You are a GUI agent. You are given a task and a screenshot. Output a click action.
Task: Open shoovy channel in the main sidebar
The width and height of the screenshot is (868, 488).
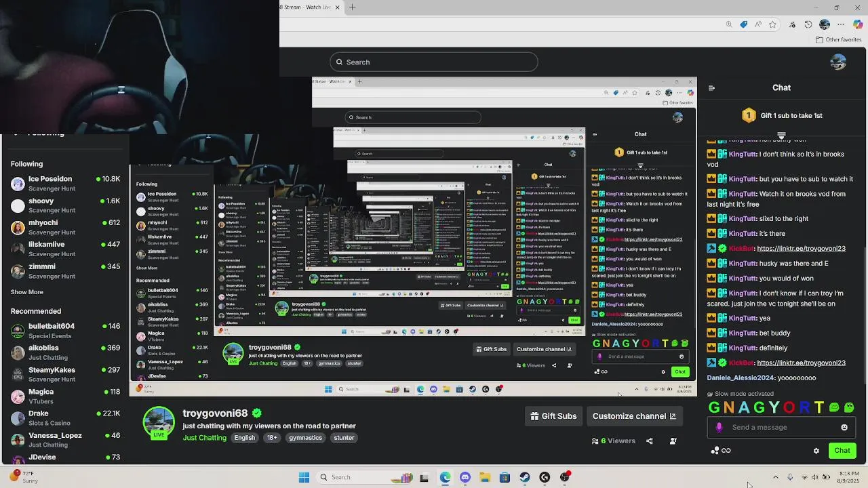tap(65, 205)
